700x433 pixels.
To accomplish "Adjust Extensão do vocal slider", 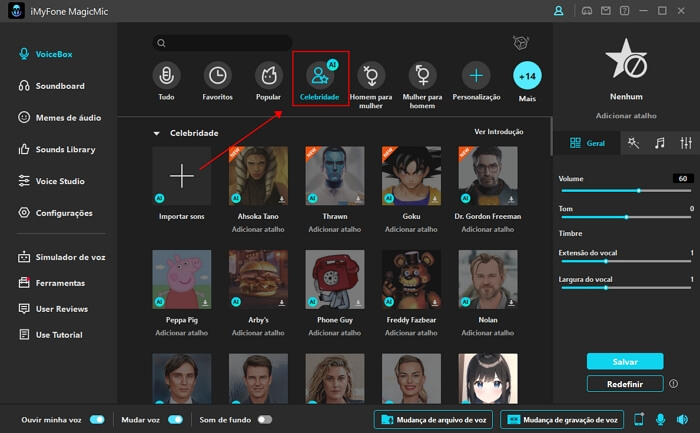I will [x=626, y=261].
